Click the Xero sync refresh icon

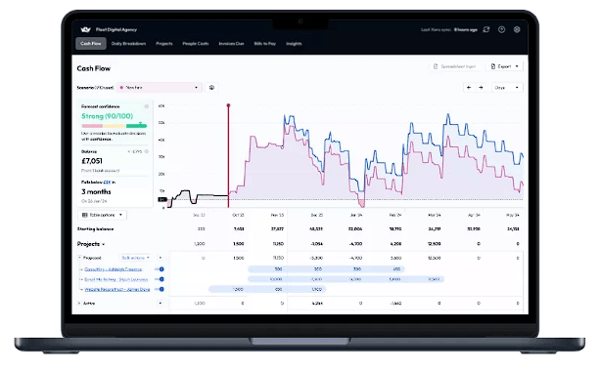click(x=486, y=29)
